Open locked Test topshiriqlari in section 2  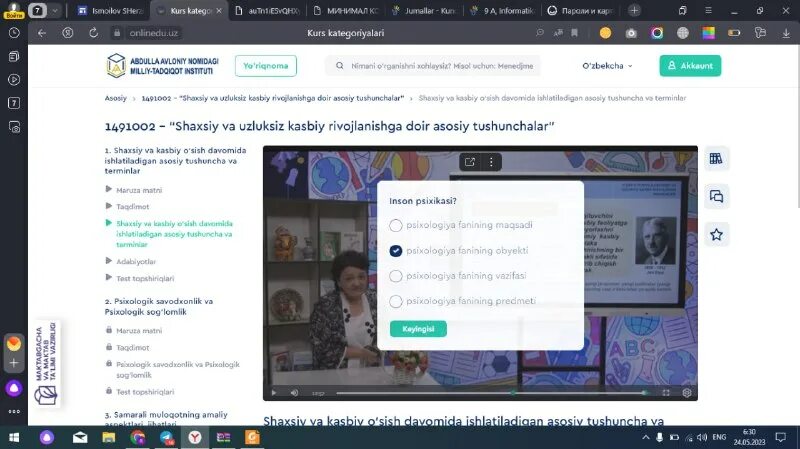click(145, 392)
